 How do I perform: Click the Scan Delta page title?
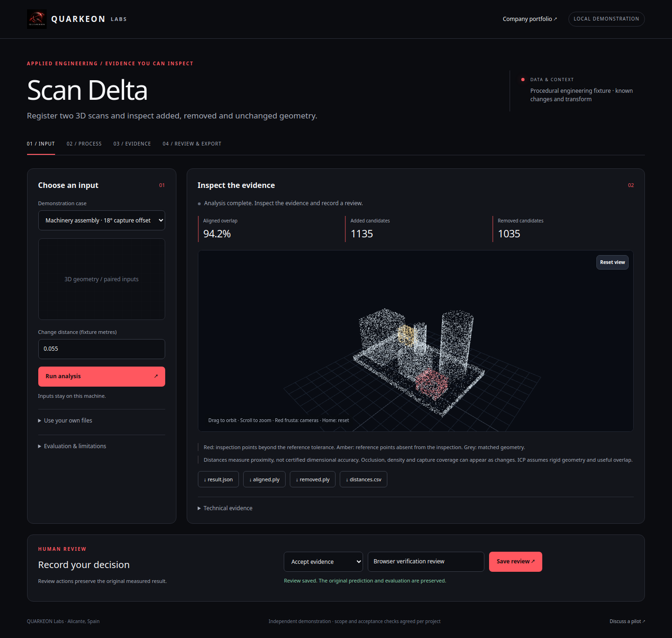tap(87, 90)
